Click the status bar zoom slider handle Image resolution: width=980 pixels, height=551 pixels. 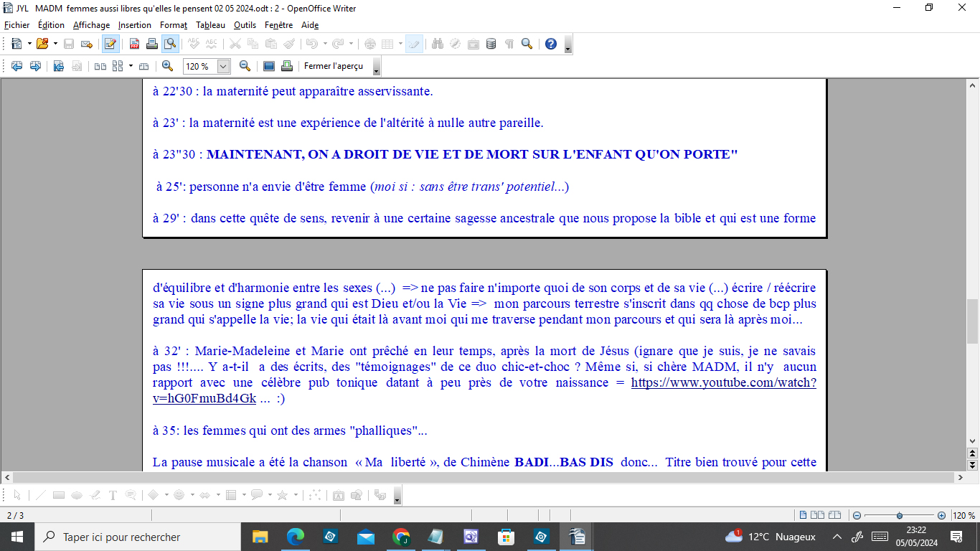pos(900,515)
